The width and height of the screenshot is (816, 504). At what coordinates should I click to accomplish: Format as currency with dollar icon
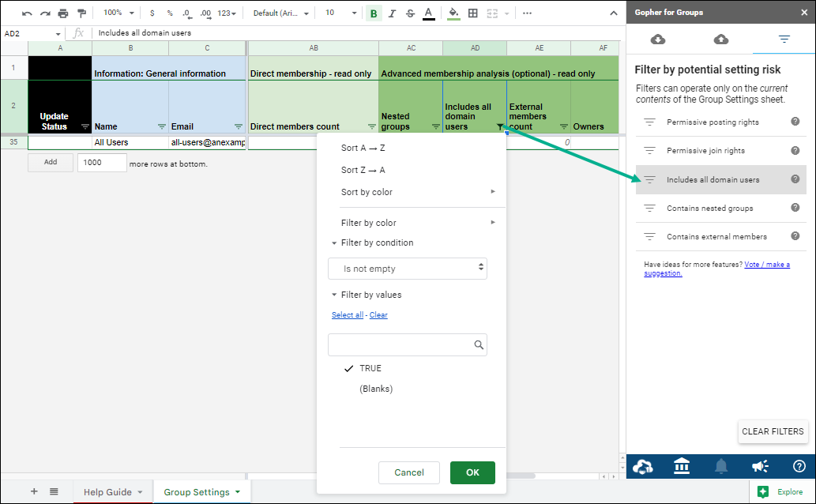[x=152, y=13]
